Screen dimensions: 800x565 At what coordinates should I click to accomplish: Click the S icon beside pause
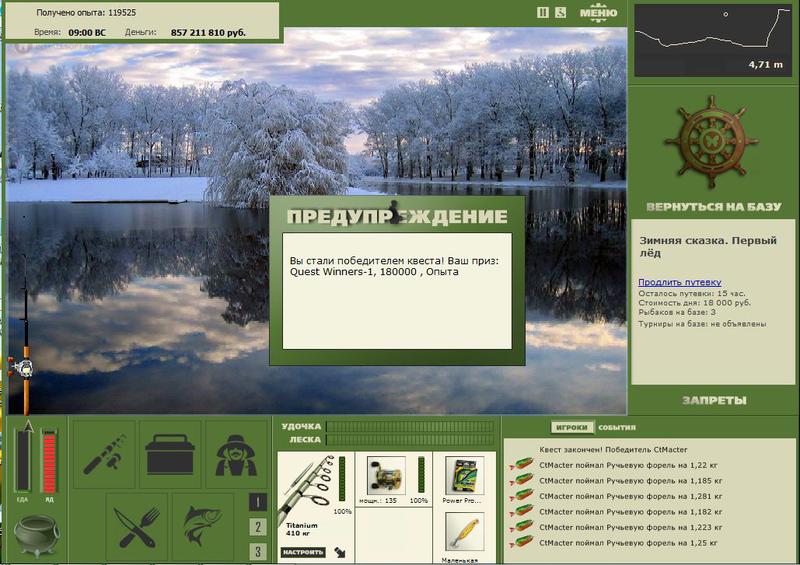pos(560,12)
